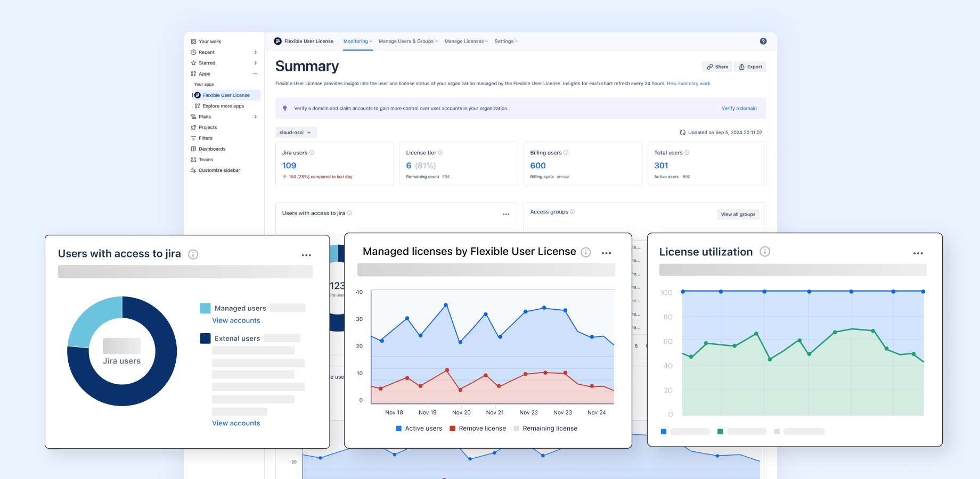Toggle Active users legend series

(x=419, y=428)
